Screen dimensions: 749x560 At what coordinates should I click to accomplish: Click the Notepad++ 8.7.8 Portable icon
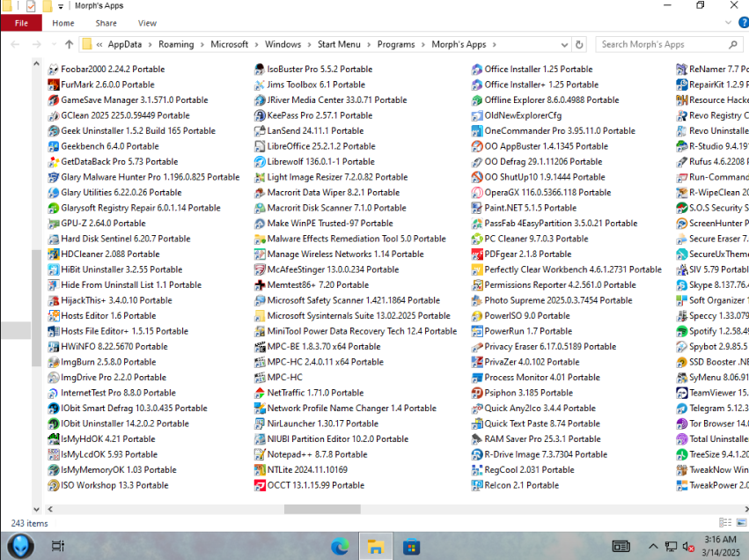pyautogui.click(x=260, y=454)
